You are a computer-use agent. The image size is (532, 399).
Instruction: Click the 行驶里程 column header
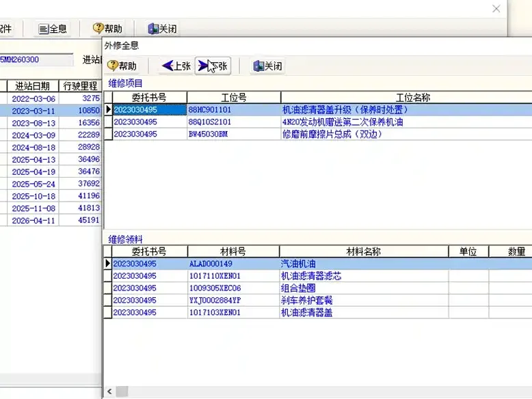(x=80, y=86)
